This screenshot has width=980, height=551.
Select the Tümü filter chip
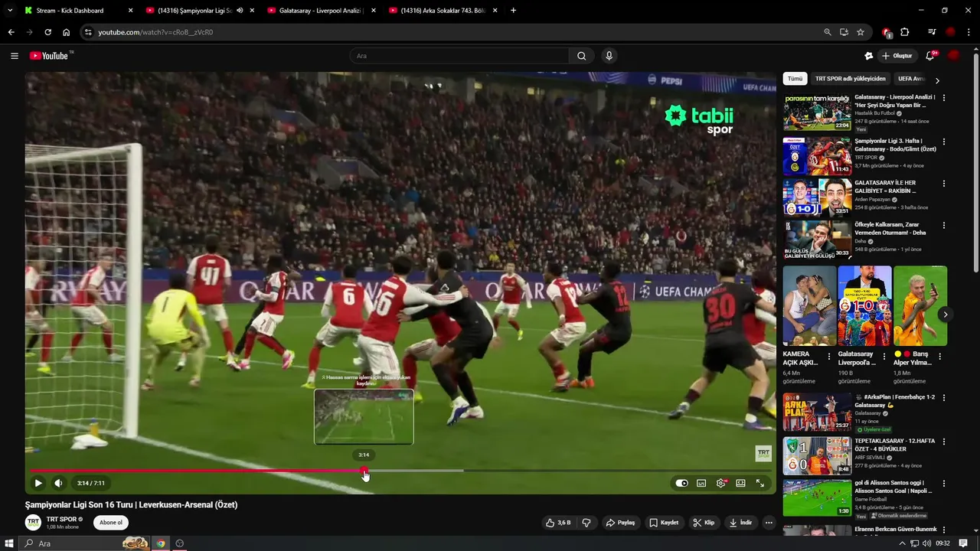795,79
